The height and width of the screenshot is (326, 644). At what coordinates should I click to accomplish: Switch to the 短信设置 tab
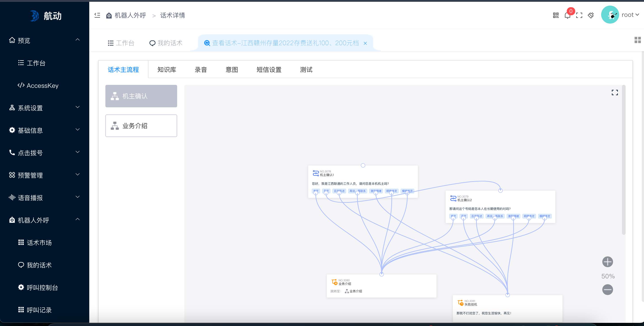click(x=269, y=70)
